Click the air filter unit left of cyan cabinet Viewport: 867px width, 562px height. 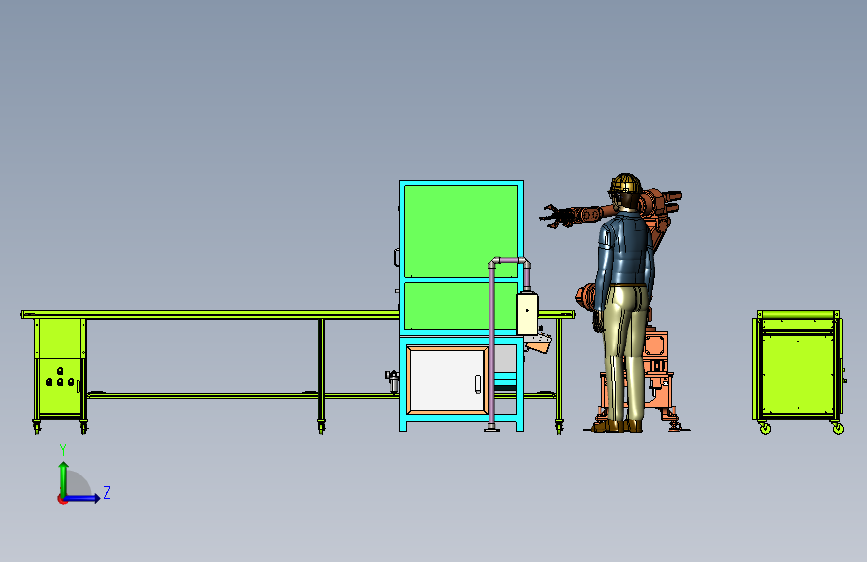[x=392, y=381]
